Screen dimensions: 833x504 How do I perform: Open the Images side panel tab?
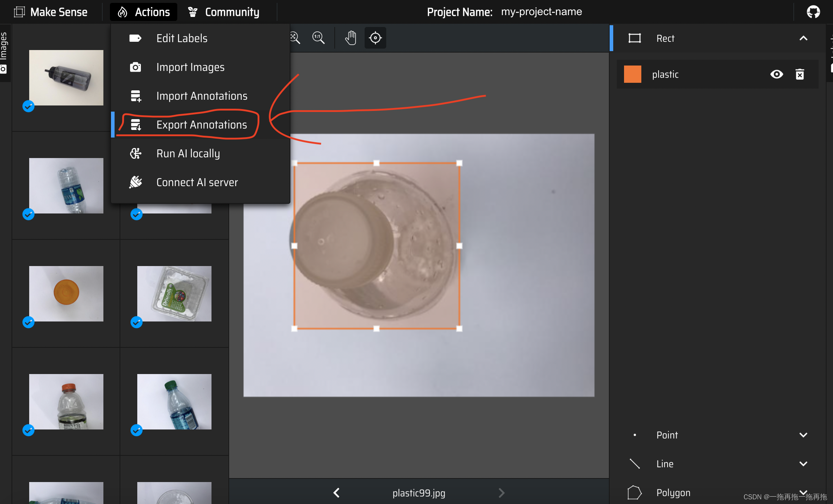click(x=4, y=53)
